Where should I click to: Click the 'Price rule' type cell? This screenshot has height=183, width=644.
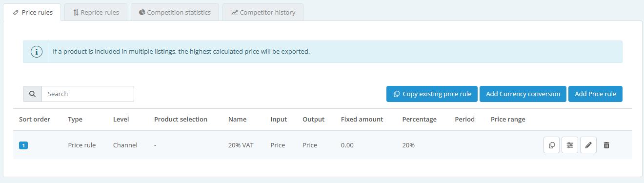82,145
